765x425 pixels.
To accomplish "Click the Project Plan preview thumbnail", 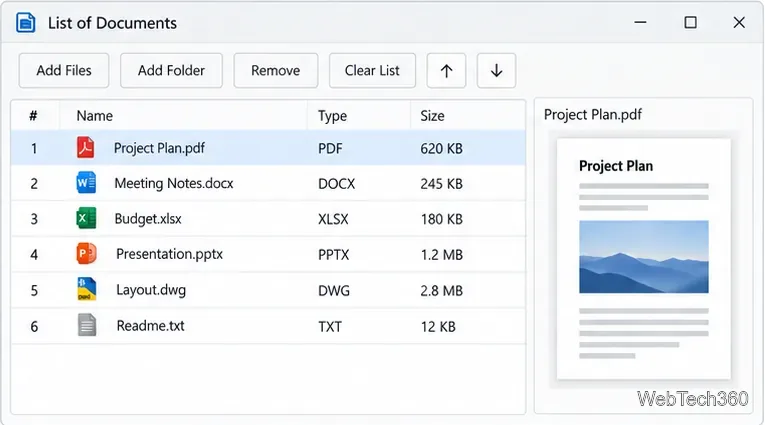I will [644, 259].
